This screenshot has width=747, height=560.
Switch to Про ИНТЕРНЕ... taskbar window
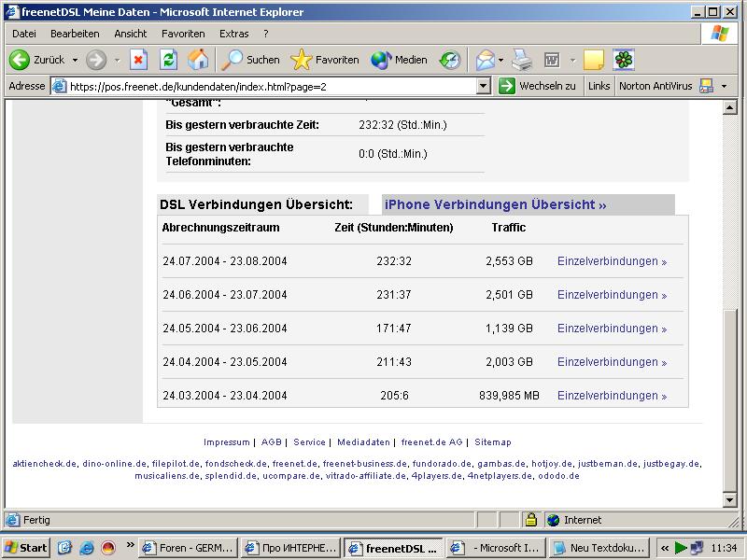pyautogui.click(x=291, y=548)
